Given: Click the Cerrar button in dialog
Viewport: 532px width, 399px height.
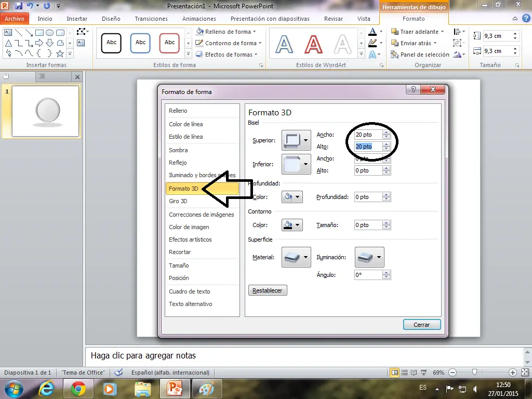Looking at the screenshot, I should [x=422, y=325].
